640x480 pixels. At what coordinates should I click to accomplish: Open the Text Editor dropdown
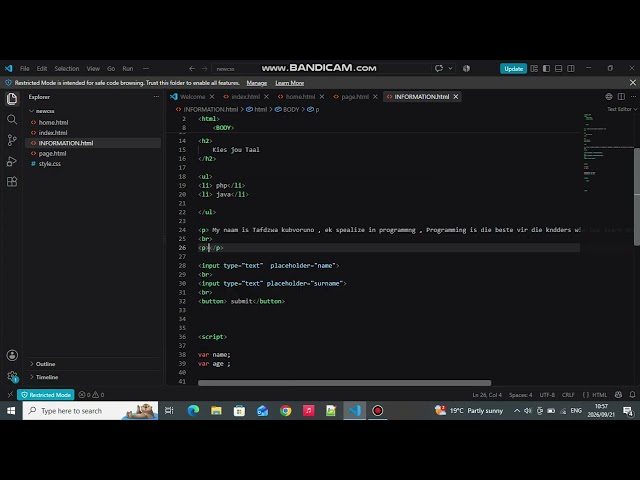pyautogui.click(x=622, y=109)
